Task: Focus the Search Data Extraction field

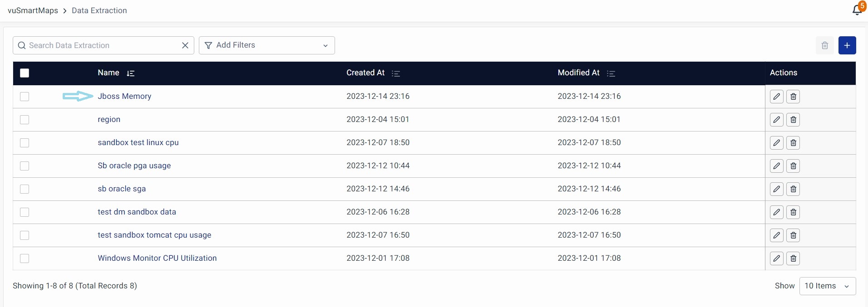Action: (100, 45)
